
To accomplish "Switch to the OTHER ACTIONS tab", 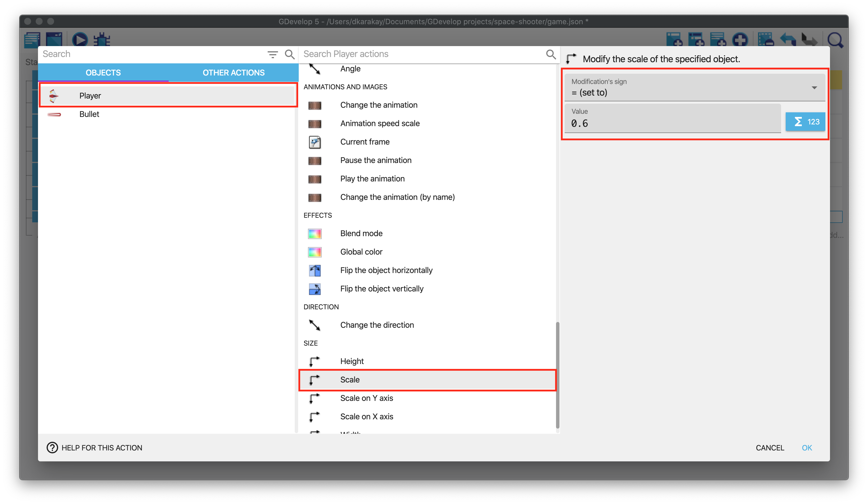I will pos(233,73).
